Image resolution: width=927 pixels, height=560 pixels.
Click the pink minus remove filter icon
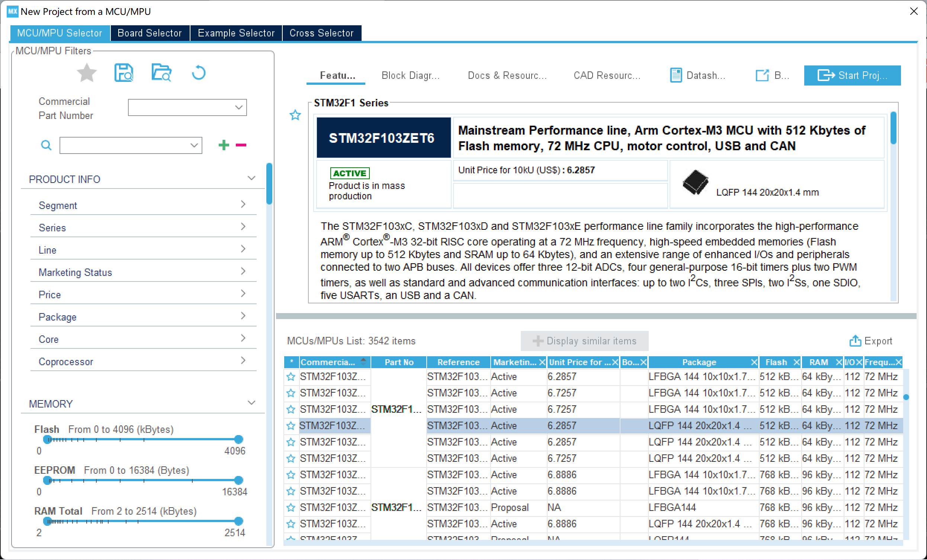[241, 145]
